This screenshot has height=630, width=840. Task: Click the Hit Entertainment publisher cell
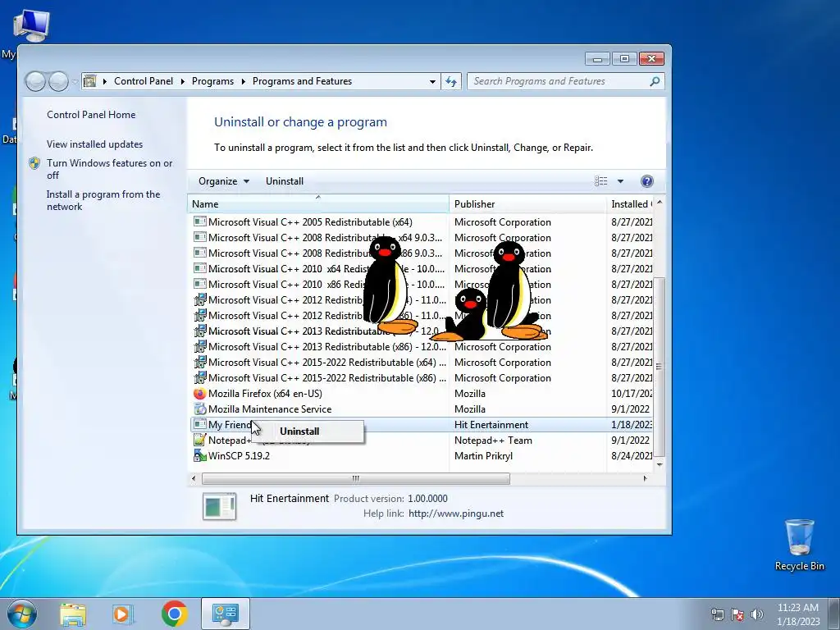click(x=491, y=425)
